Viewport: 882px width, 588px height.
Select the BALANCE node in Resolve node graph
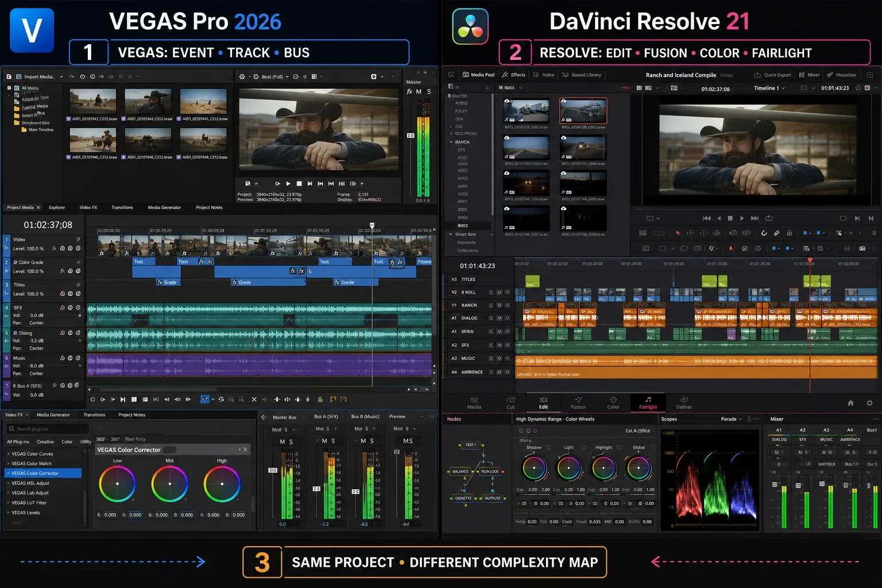pyautogui.click(x=461, y=471)
